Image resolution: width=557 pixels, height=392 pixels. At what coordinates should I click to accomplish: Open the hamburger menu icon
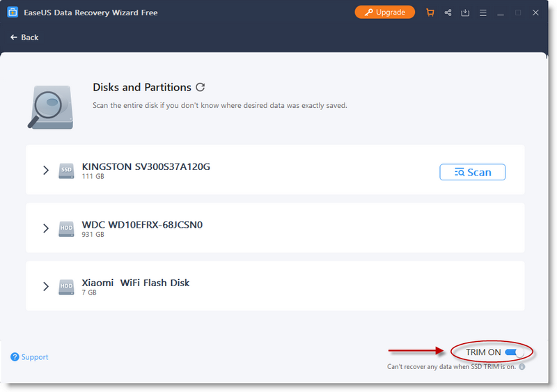click(483, 13)
